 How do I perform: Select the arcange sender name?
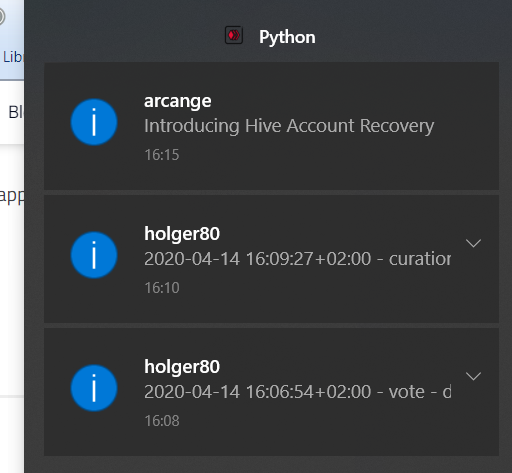point(177,101)
